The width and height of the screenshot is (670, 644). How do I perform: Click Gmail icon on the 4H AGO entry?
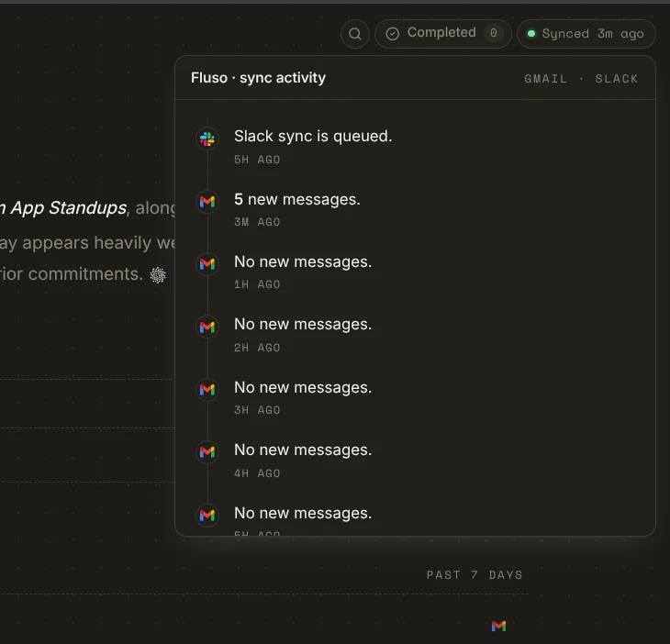(207, 452)
